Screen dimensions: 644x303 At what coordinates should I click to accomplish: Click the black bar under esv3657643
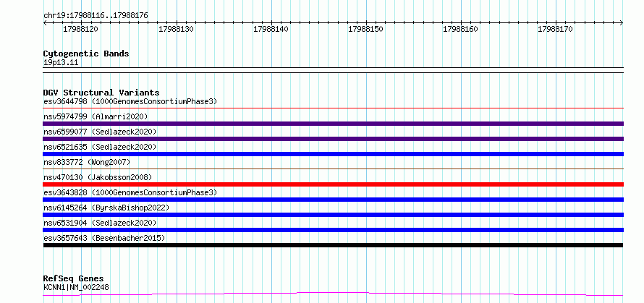pyautogui.click(x=333, y=245)
